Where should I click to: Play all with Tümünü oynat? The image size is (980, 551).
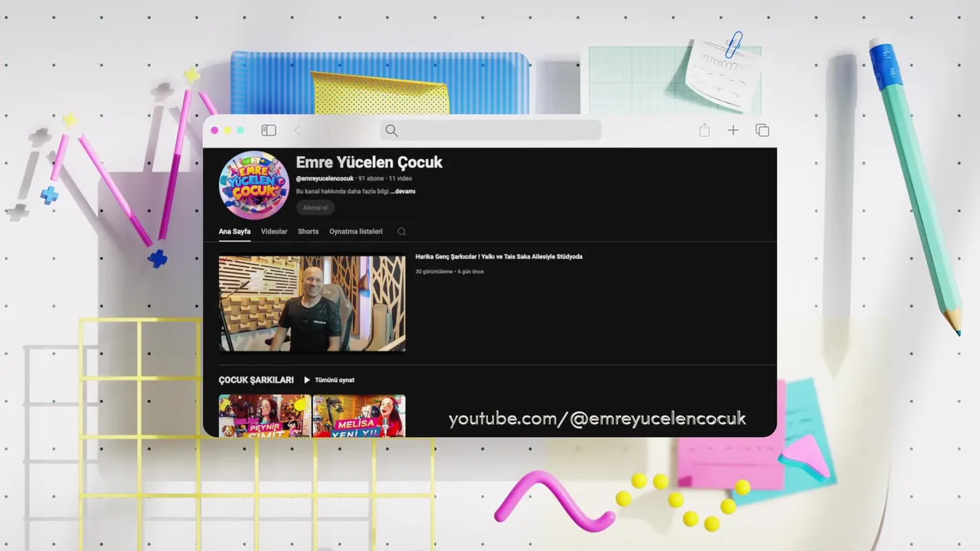pos(329,380)
